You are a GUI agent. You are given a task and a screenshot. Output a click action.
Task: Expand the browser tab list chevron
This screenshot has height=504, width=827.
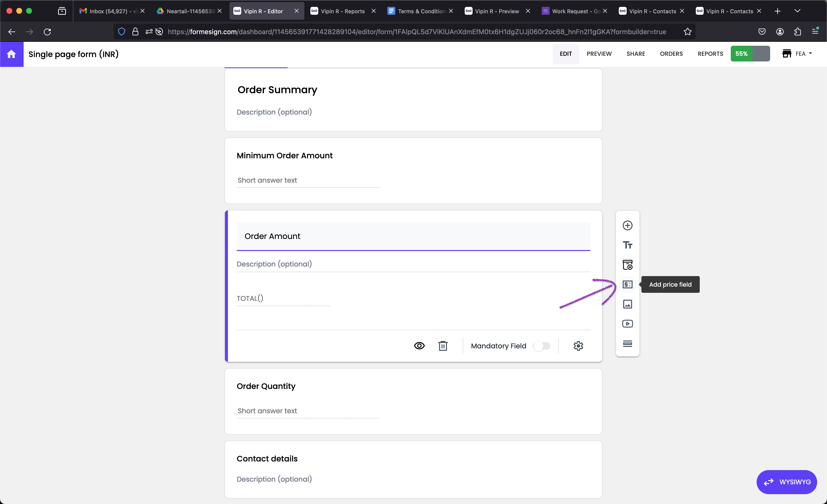point(797,11)
